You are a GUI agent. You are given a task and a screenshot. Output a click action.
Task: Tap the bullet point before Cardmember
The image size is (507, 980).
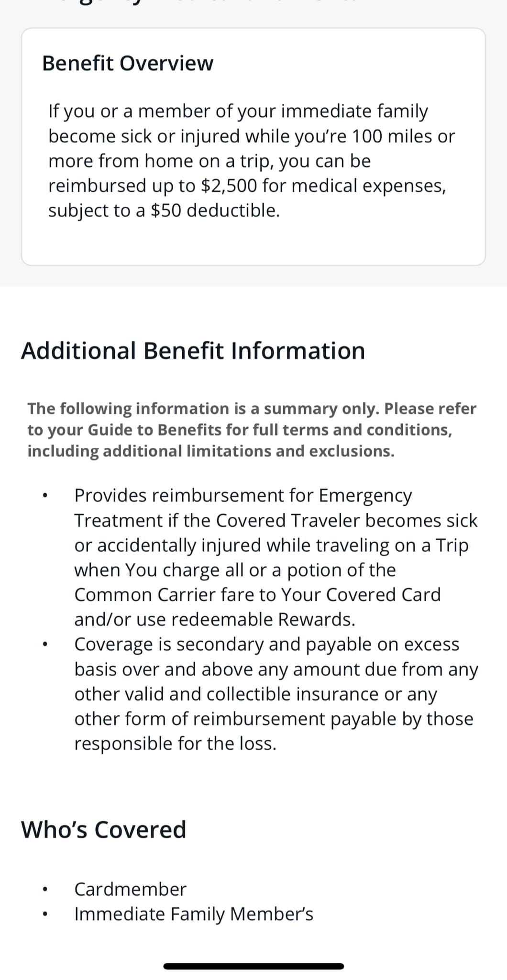(x=44, y=889)
